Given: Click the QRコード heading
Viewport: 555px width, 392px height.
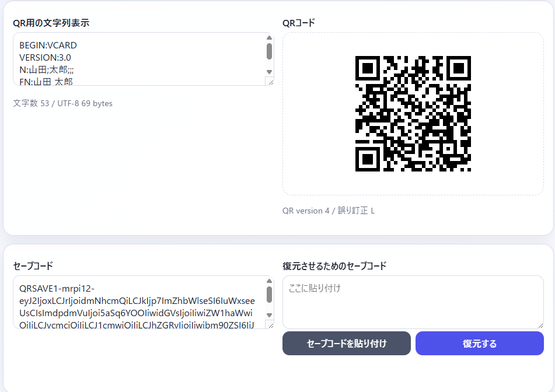Looking at the screenshot, I should pyautogui.click(x=299, y=23).
